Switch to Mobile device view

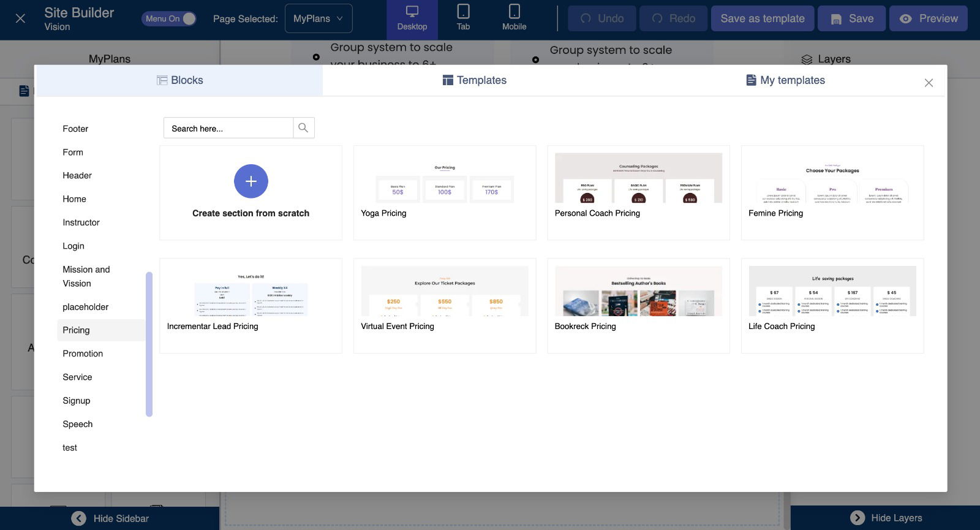514,19
